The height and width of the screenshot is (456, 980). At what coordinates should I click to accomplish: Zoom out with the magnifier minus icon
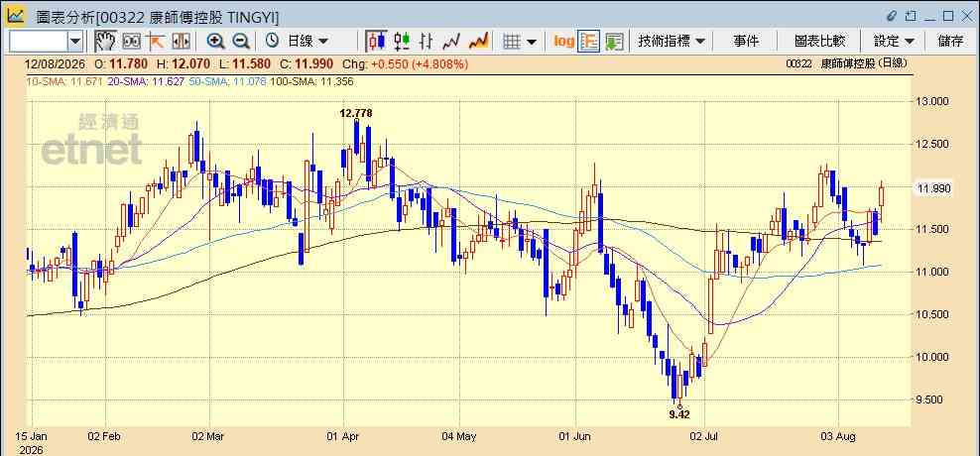pos(241,42)
